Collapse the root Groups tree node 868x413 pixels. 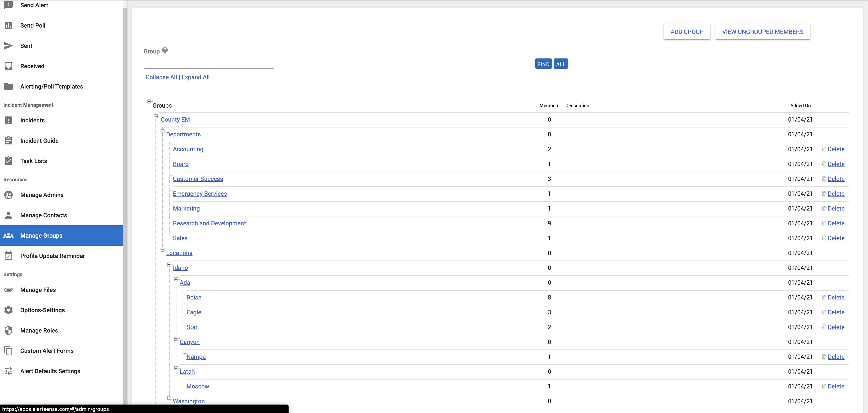[149, 101]
